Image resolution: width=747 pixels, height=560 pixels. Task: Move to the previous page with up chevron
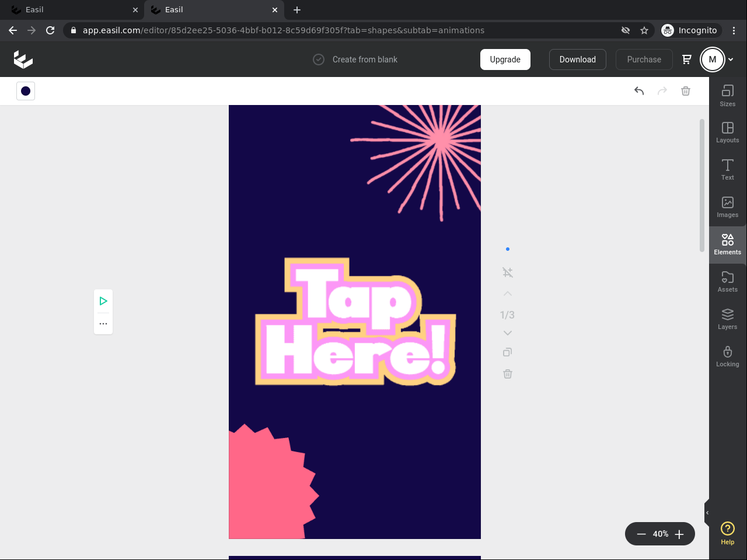coord(508,293)
